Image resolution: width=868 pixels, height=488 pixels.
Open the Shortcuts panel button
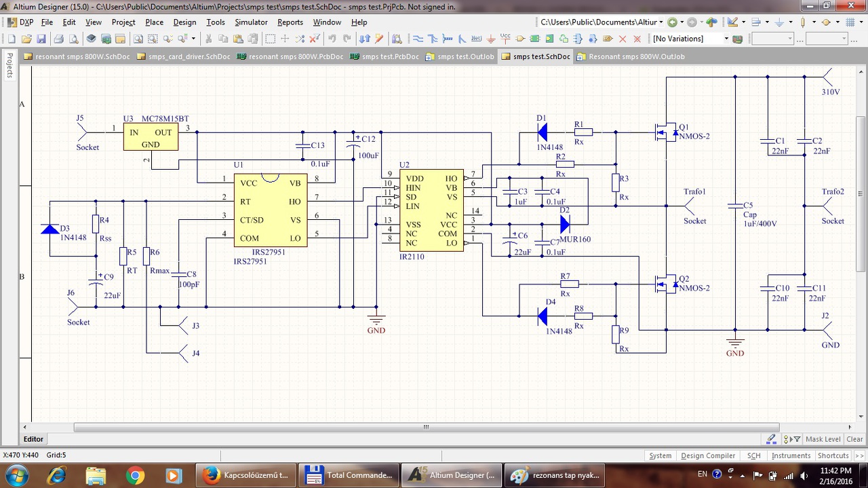(833, 455)
